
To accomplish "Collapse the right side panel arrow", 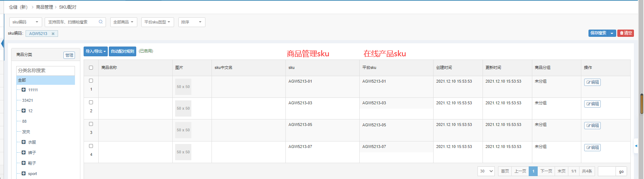I will click(636, 146).
